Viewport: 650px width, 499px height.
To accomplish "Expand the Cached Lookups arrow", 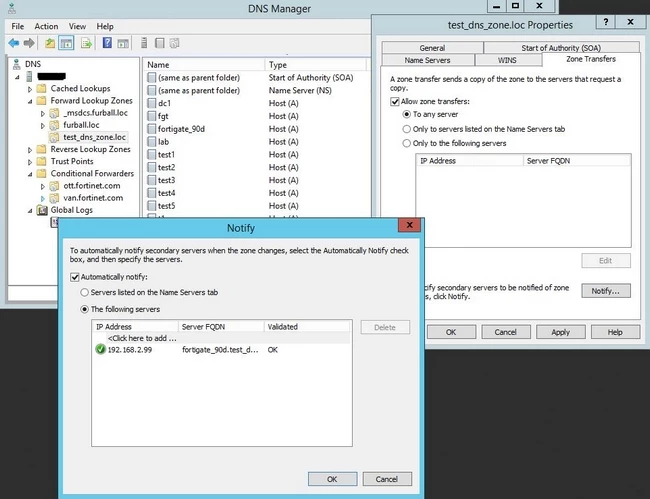I will (30, 89).
